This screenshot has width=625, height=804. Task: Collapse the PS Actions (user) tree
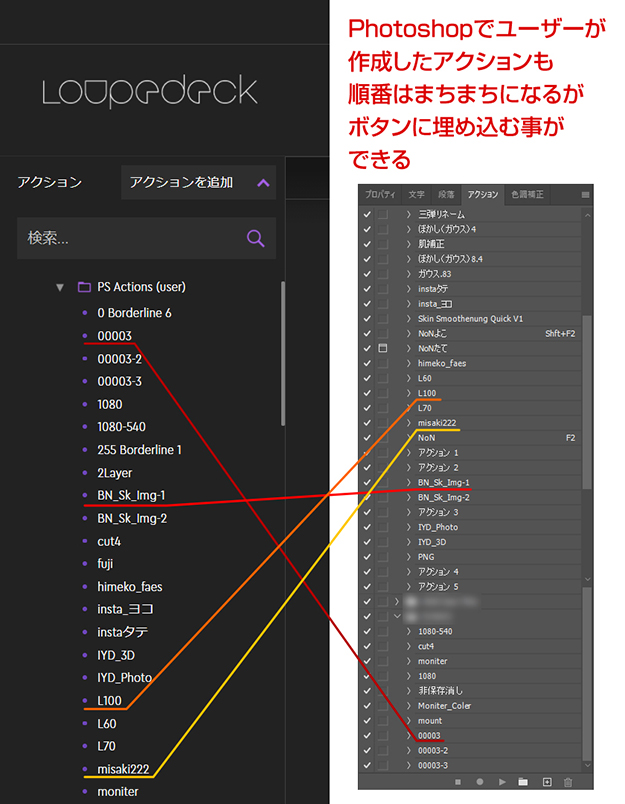(60, 287)
